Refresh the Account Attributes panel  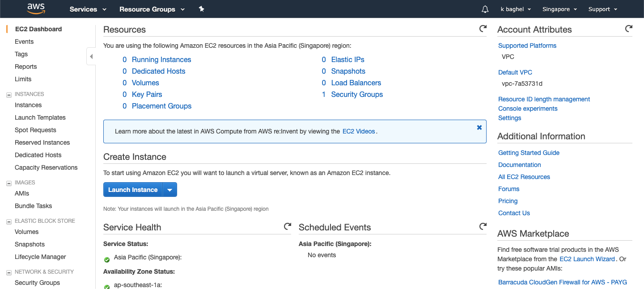click(629, 29)
